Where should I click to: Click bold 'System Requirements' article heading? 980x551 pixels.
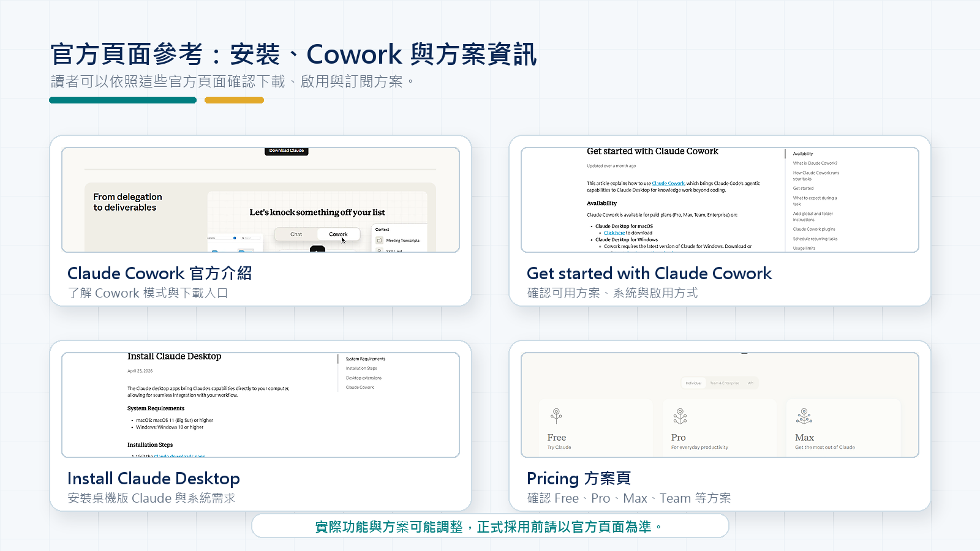[156, 408]
